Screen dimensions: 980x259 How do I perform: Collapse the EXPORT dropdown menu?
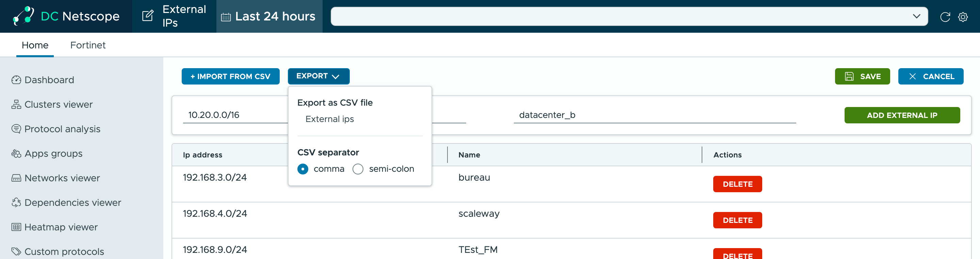point(318,76)
